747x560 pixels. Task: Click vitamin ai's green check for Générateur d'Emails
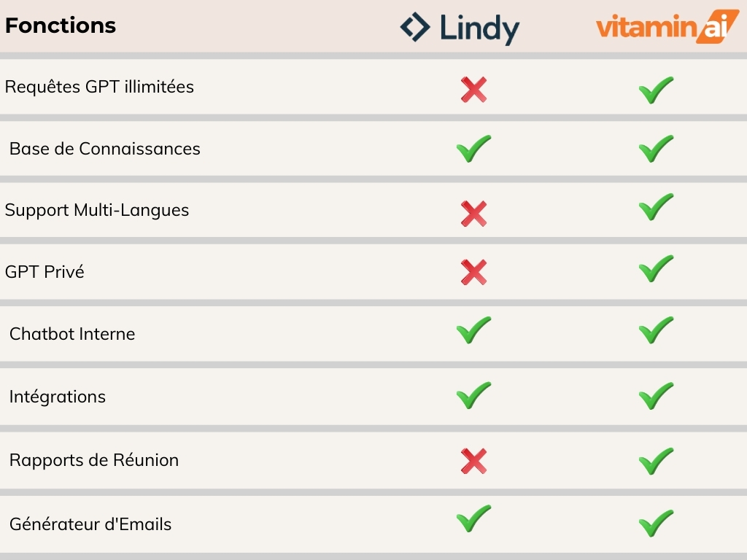point(656,523)
